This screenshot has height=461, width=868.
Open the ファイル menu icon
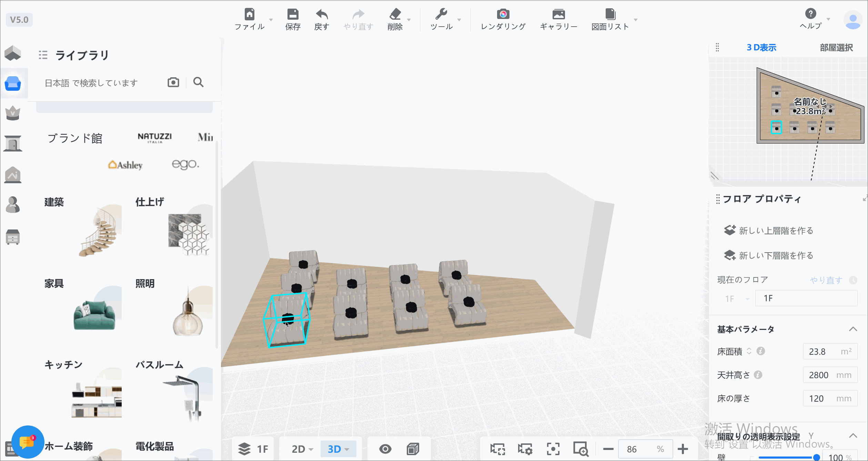click(250, 14)
